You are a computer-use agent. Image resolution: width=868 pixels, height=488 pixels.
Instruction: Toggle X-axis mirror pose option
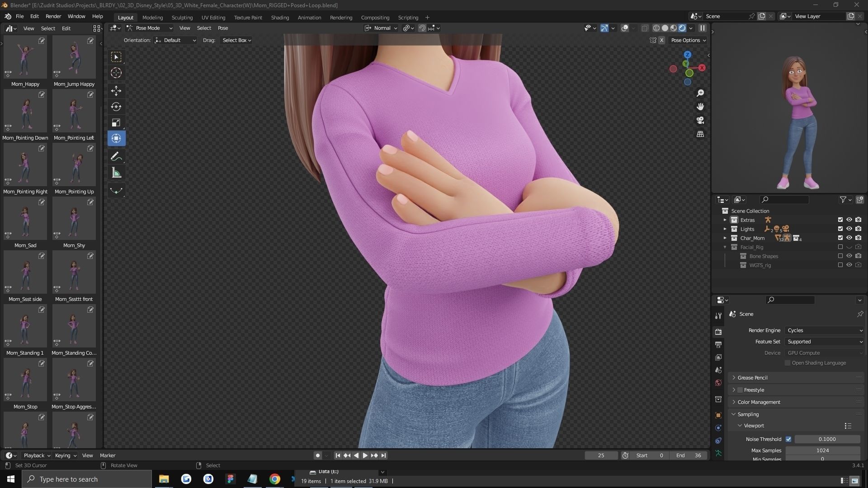click(661, 40)
